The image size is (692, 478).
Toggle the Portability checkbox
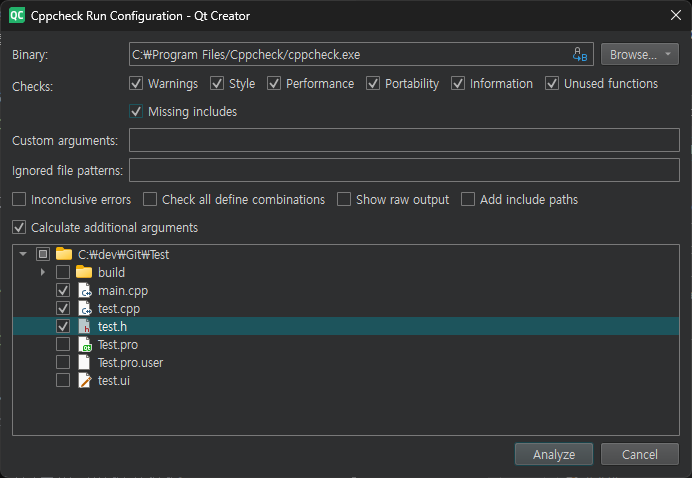tap(373, 83)
